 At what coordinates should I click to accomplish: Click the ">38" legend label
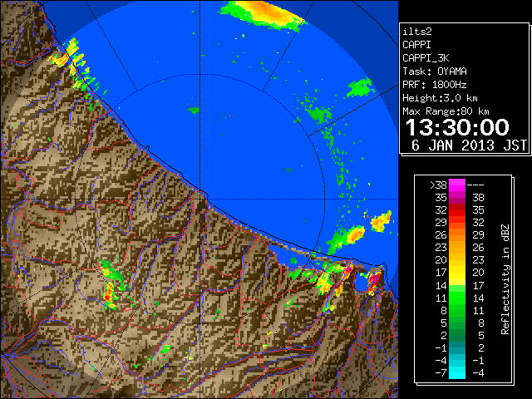438,185
